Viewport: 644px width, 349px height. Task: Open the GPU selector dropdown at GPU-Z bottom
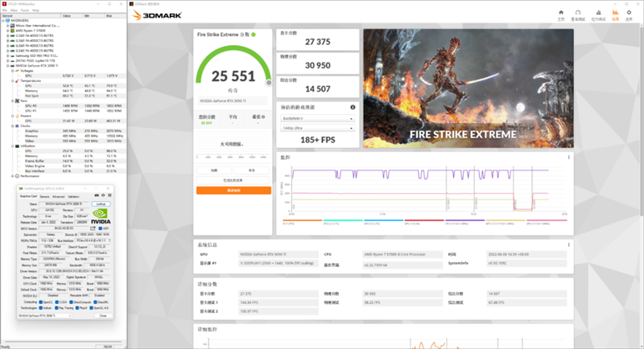45,315
